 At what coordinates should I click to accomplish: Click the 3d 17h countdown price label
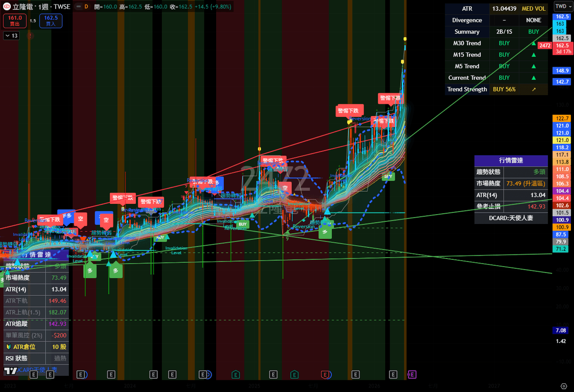(x=562, y=52)
